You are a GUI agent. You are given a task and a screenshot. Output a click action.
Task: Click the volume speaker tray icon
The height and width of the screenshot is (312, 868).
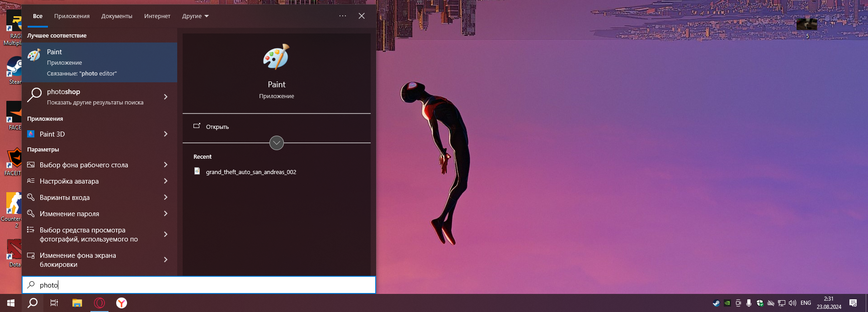coord(793,303)
